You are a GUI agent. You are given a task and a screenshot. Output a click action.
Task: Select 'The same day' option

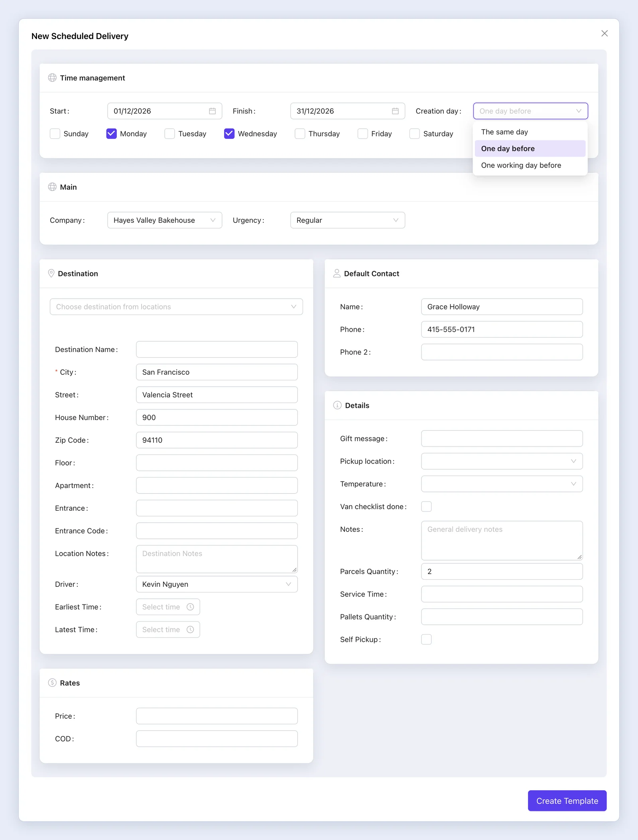click(x=530, y=132)
